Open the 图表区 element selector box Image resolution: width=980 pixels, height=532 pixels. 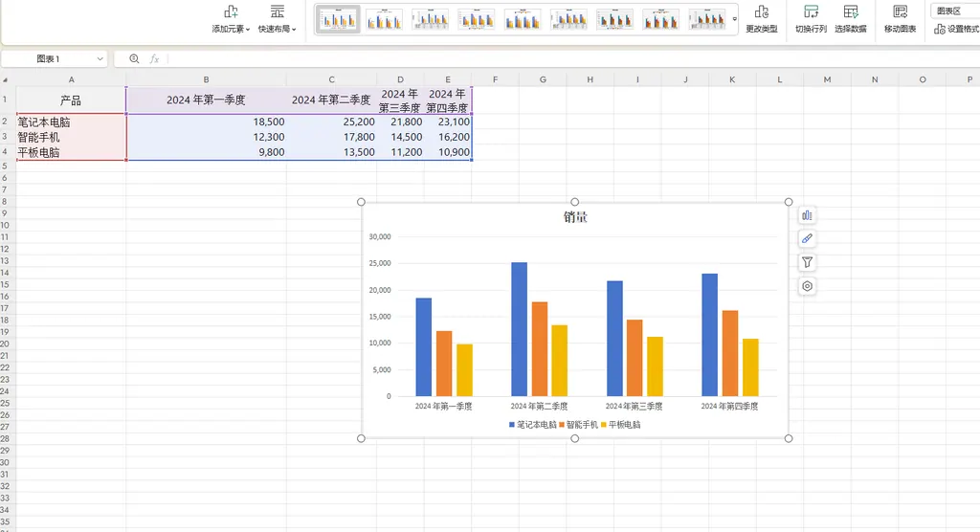[x=955, y=11]
